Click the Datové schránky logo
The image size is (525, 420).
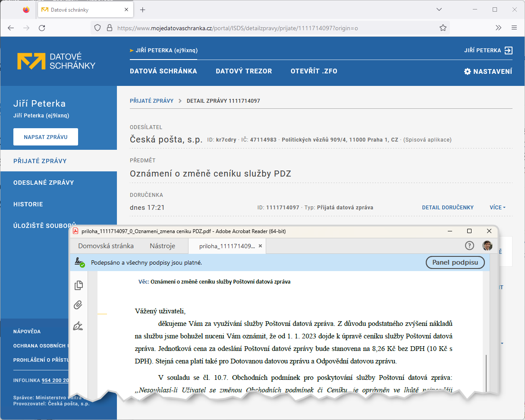pyautogui.click(x=56, y=61)
